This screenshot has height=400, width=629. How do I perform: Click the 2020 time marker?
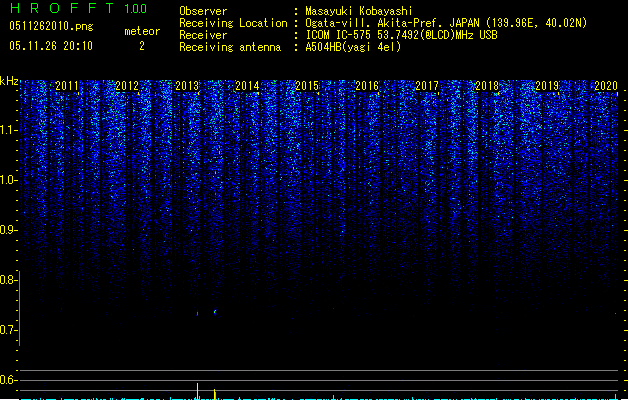(606, 86)
